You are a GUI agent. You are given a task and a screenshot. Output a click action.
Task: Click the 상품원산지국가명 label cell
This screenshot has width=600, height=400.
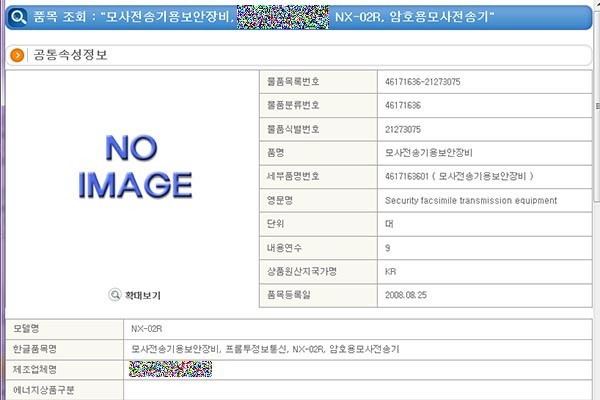pyautogui.click(x=318, y=271)
